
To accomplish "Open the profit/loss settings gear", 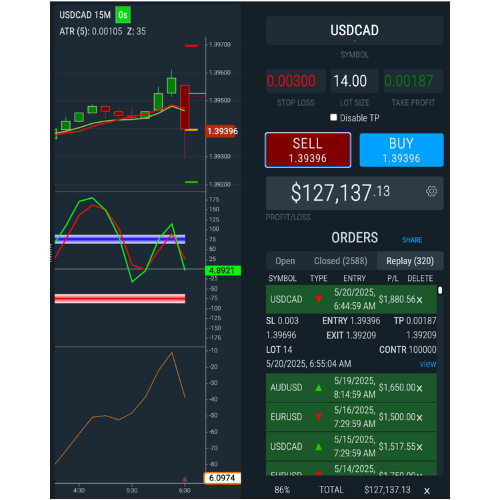I will [x=431, y=192].
